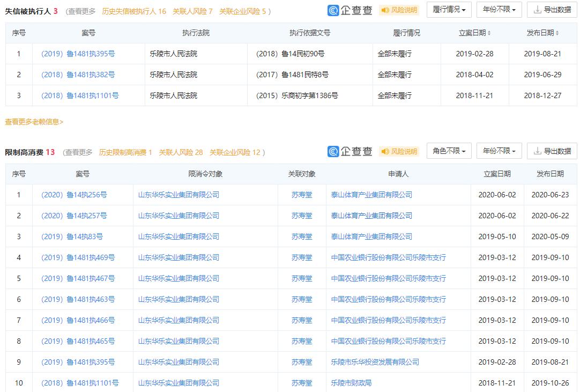Open case (2018)鲁1481执1101号 in 失信被执行人 table
Image resolution: width=580 pixels, height=392 pixels.
tap(80, 95)
